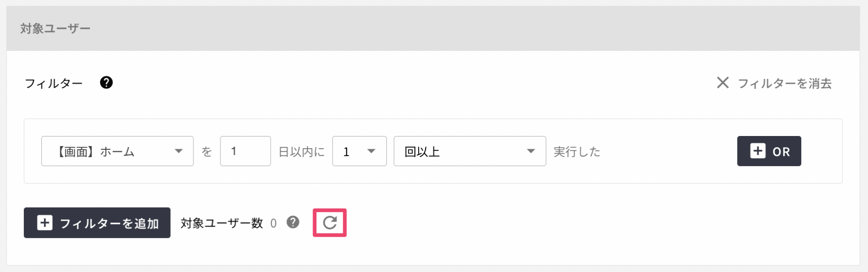Image resolution: width=868 pixels, height=272 pixels.
Task: Open the count dropdown showing 1
Action: coord(359,151)
